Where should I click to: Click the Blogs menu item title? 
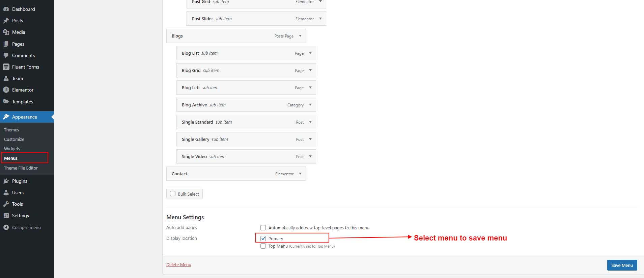click(x=177, y=36)
